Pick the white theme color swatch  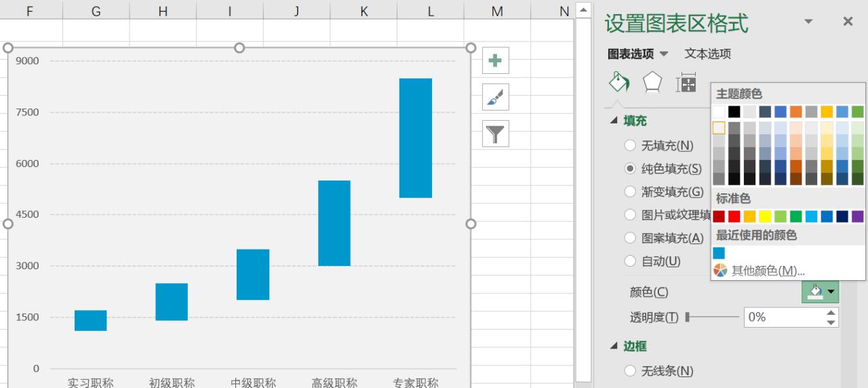(x=719, y=111)
